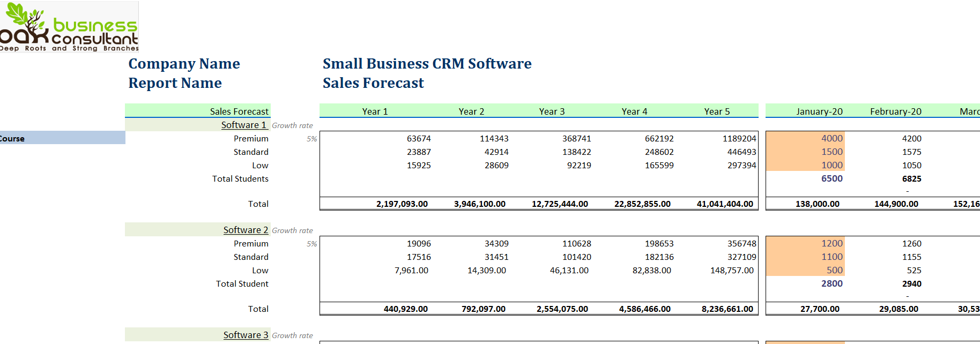
Task: Click the 'January-20' month header
Action: coord(819,111)
